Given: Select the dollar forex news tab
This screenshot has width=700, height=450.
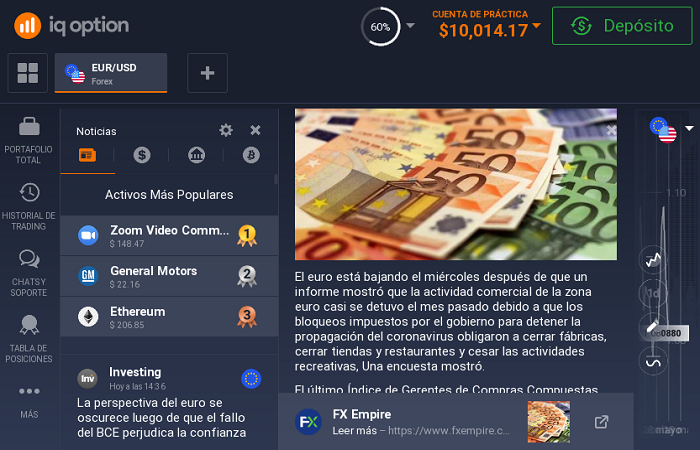Looking at the screenshot, I should pos(142,155).
